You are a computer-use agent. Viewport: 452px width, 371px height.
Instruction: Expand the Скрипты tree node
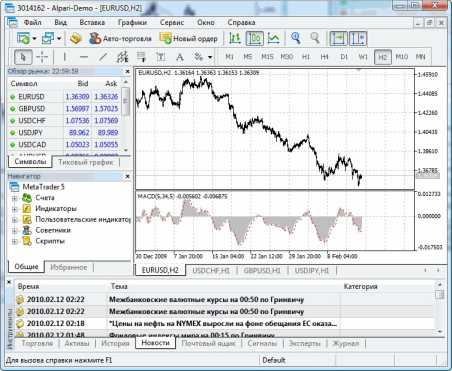[x=14, y=241]
